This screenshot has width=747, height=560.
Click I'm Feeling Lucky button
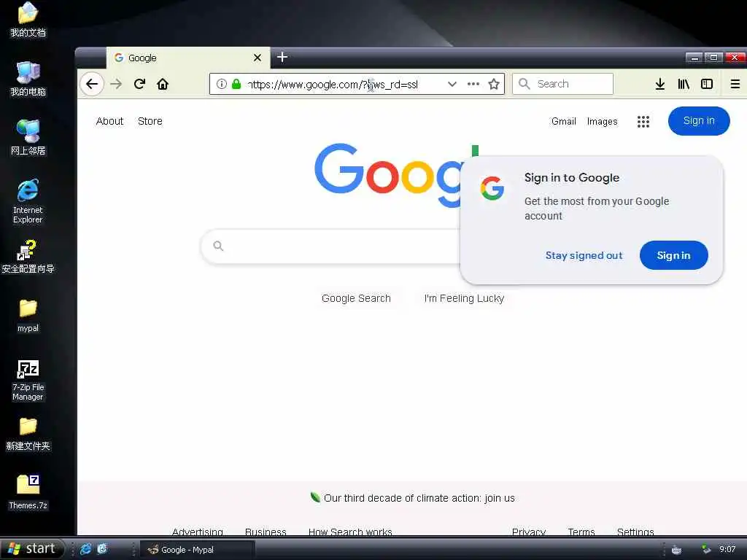(x=464, y=298)
